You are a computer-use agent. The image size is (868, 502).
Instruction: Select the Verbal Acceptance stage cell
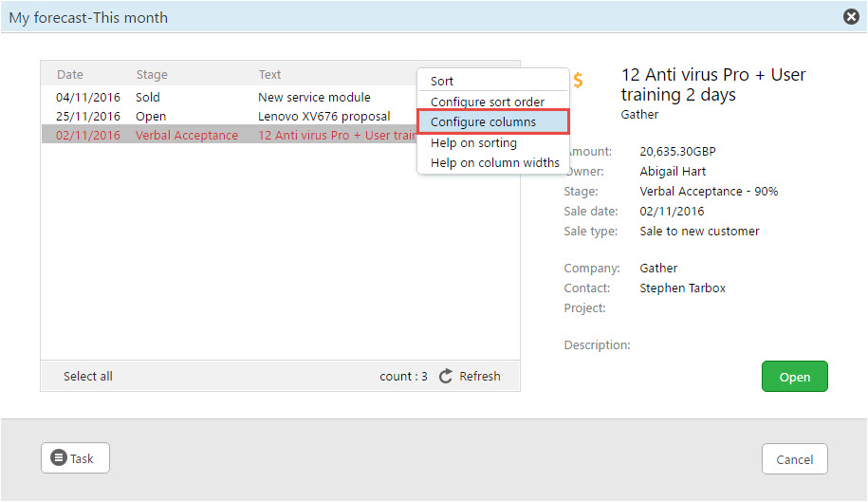(x=187, y=135)
